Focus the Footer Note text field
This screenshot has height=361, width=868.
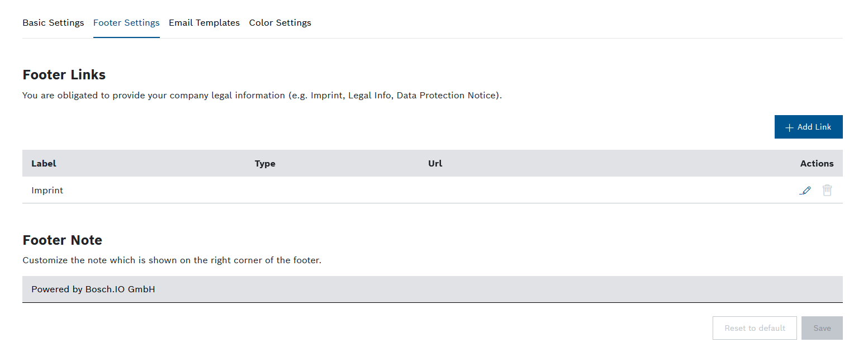click(x=432, y=289)
